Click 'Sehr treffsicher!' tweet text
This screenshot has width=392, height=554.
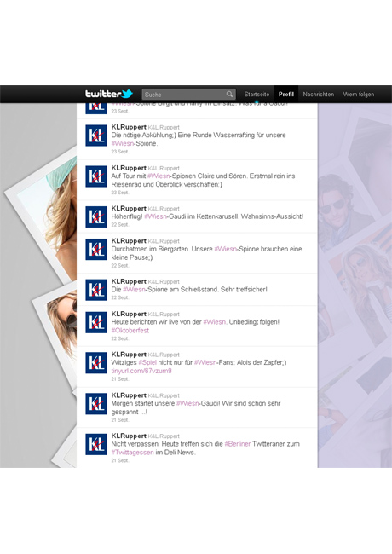click(244, 290)
